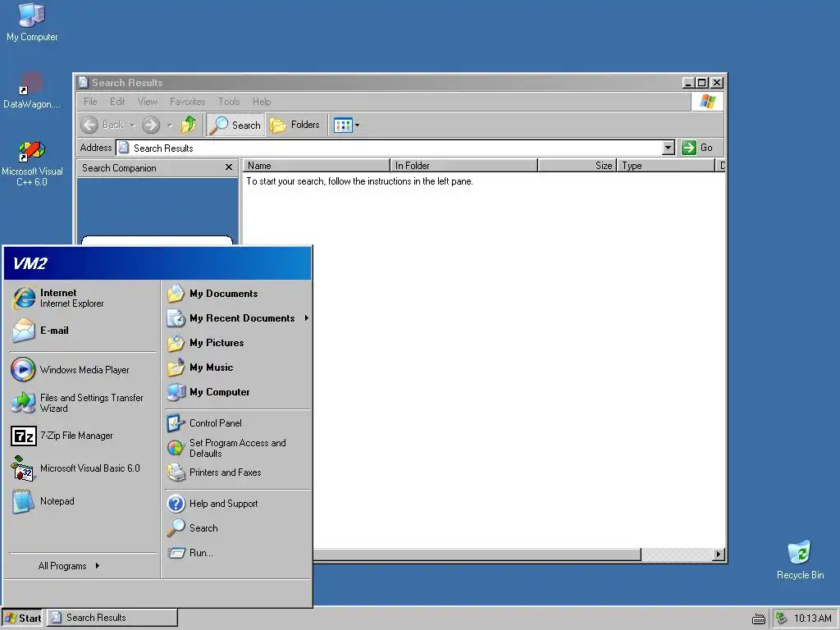Click the Back toolbar button
The image size is (840, 630).
(103, 125)
